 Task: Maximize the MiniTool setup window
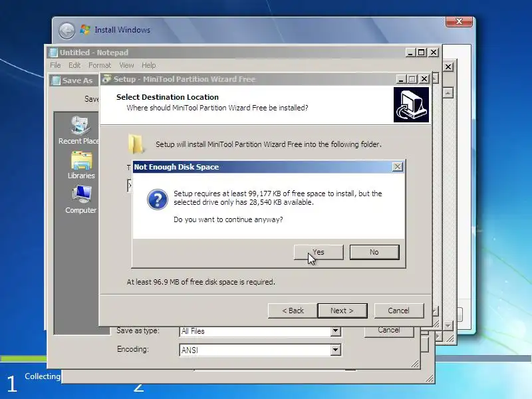point(412,79)
